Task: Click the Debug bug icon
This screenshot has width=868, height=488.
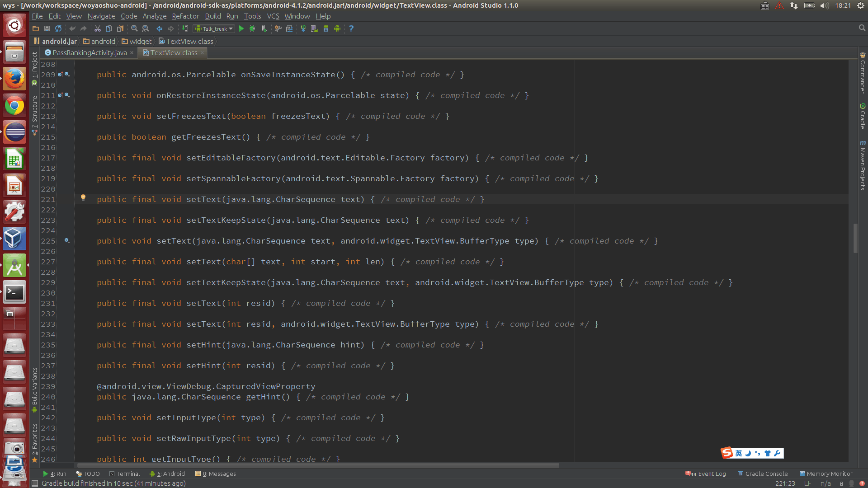Action: coord(253,28)
